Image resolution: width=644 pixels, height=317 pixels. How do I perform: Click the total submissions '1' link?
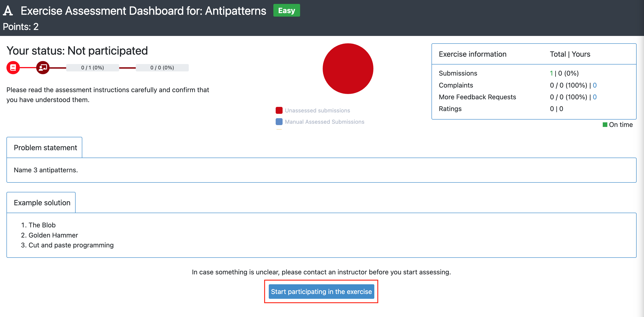coord(550,73)
